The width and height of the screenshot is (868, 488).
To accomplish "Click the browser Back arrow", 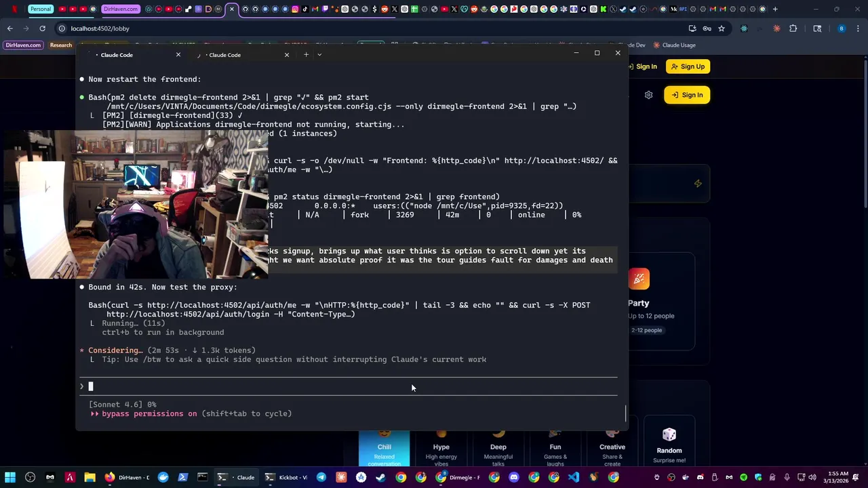I will (10, 28).
